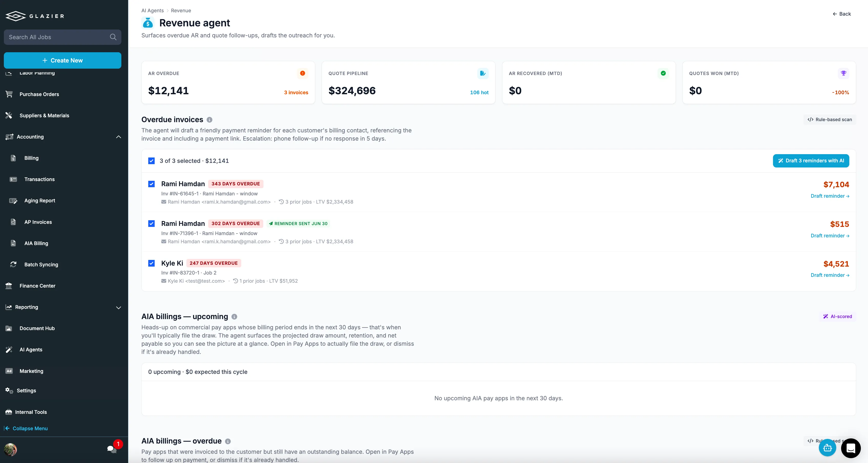This screenshot has width=868, height=463.
Task: Click the info icon beside AIA billings — overdue
Action: click(228, 441)
